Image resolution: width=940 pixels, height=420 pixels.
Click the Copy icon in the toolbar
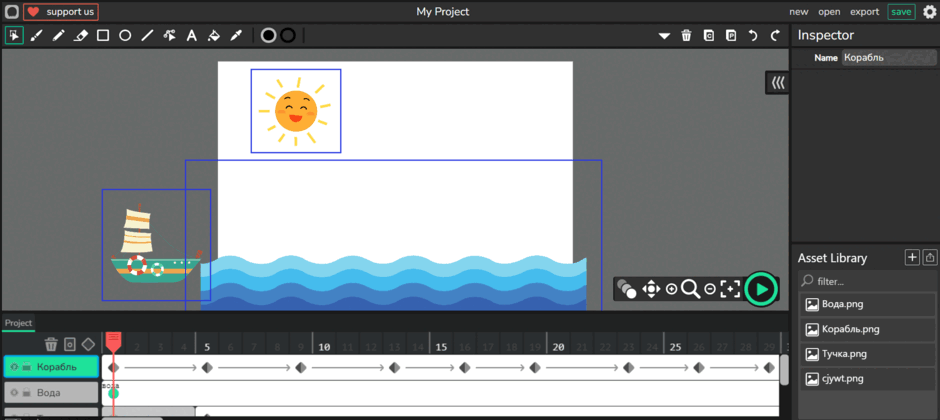(x=709, y=36)
